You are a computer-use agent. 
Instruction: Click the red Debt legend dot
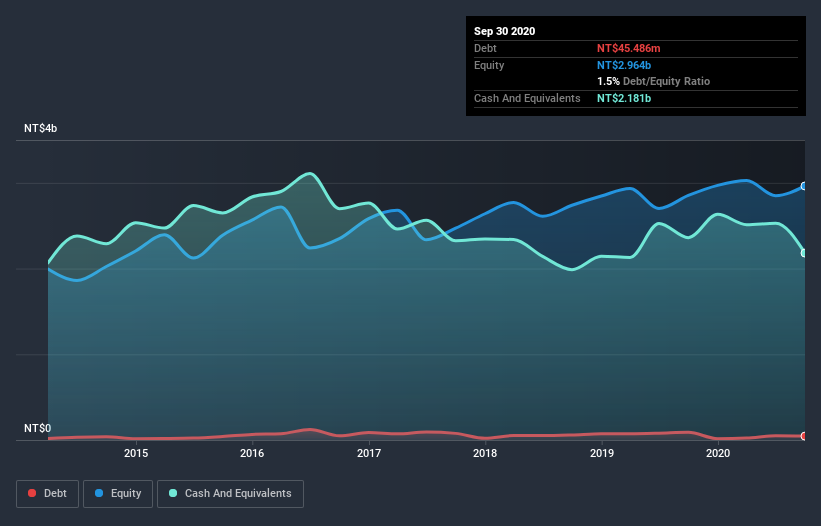[x=32, y=493]
